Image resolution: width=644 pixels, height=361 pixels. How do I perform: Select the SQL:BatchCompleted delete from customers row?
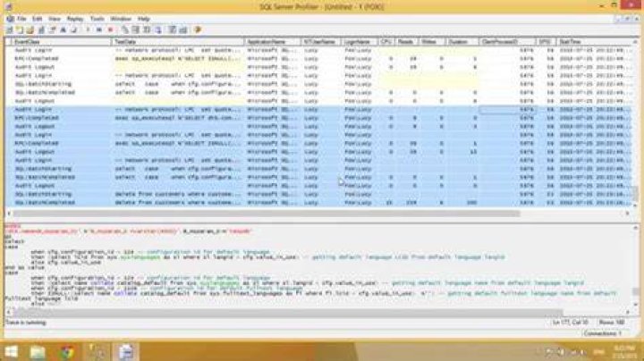pos(318,203)
